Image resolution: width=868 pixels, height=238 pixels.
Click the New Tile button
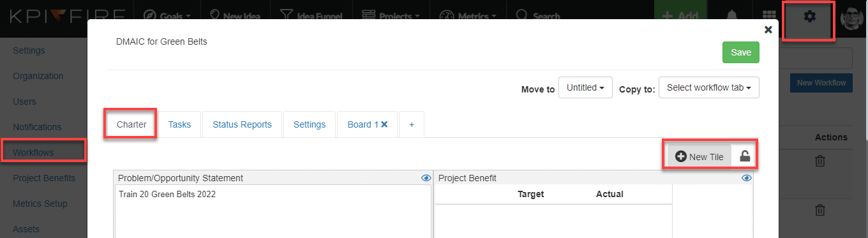[x=700, y=156]
